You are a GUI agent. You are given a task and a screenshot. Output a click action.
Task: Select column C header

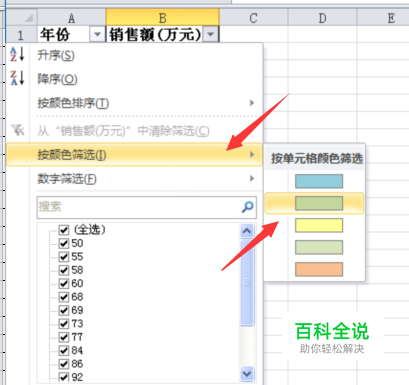click(x=253, y=18)
